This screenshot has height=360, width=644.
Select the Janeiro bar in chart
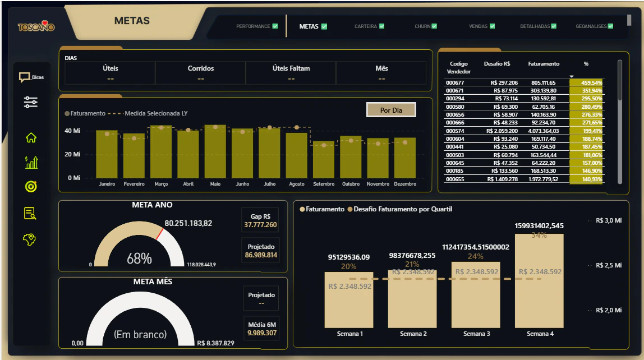click(x=107, y=154)
